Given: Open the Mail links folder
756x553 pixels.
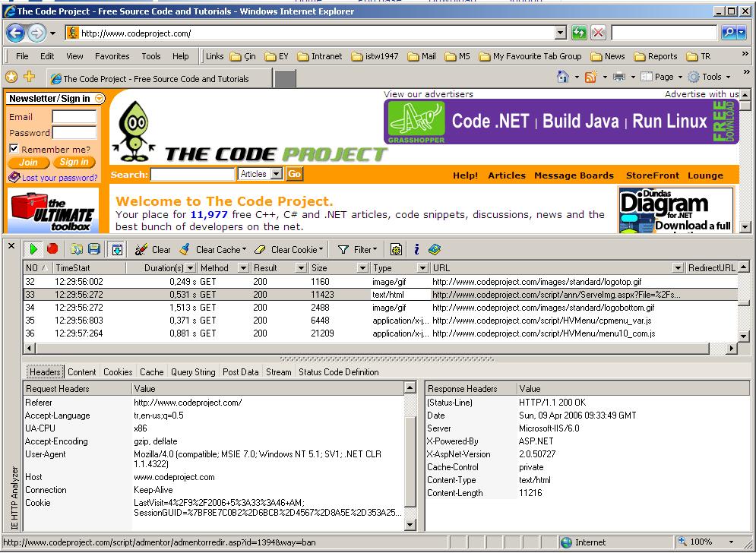Looking at the screenshot, I should click(x=422, y=56).
